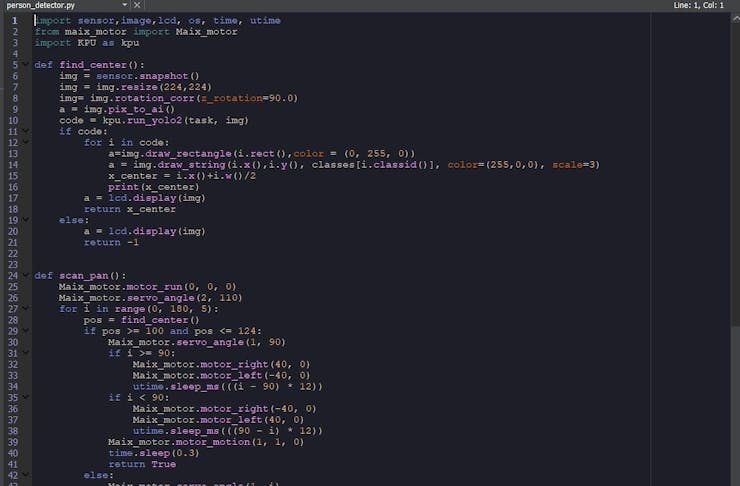Collapse the 'if pos >= 100' fold arrow on line 29

tap(26, 330)
